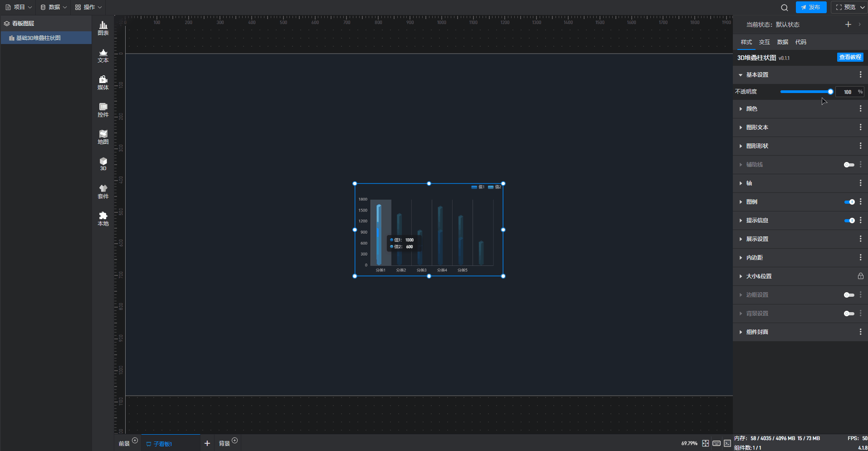Turn off the 提示信息 tooltip toggle

[x=849, y=221]
